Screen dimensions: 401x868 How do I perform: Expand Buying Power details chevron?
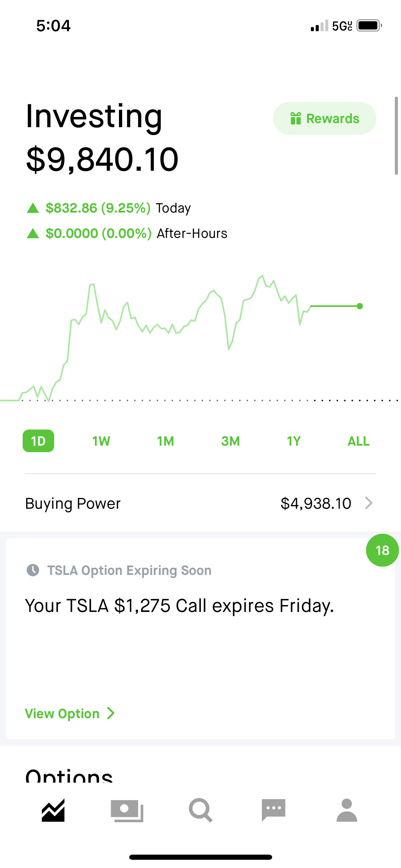(x=369, y=503)
